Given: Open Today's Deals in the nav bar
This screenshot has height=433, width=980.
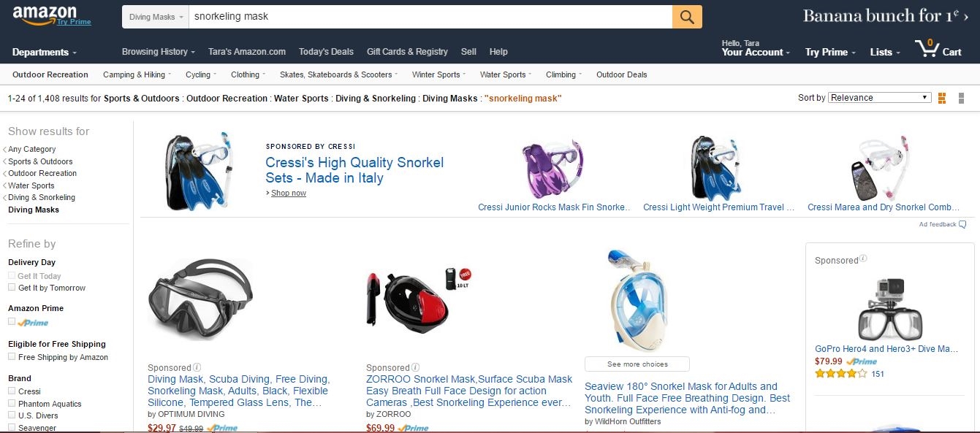Looking at the screenshot, I should tap(326, 52).
